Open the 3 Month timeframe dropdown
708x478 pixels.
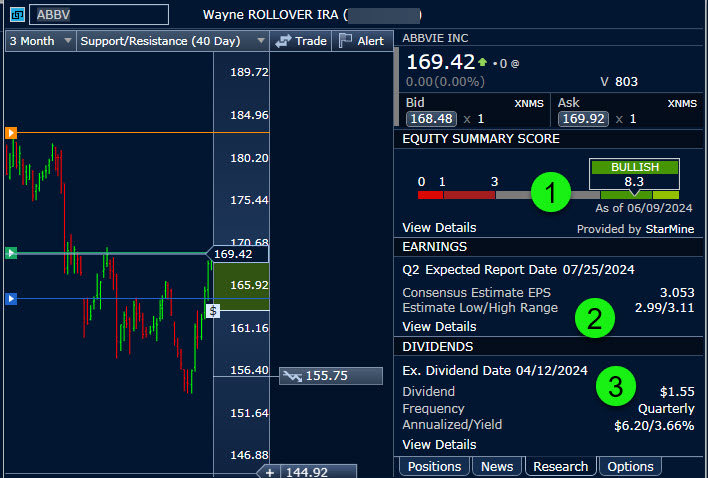pos(40,41)
